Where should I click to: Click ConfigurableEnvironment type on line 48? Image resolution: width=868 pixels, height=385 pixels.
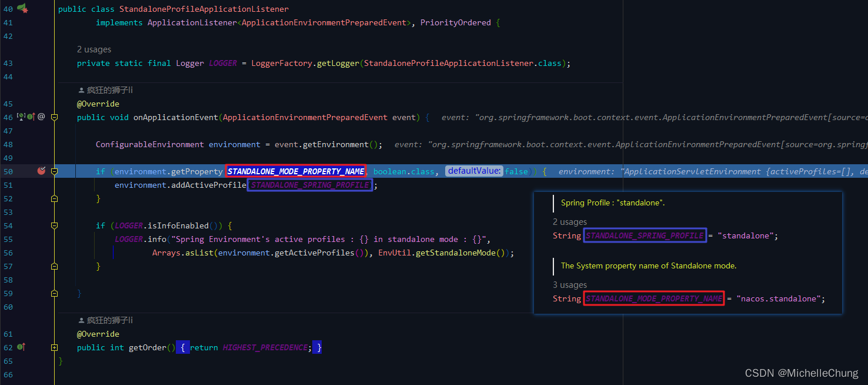pyautogui.click(x=150, y=144)
